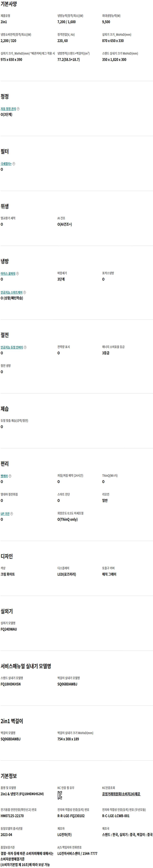
Task: Open the 펫케어 info icon
Action: tap(10, 476)
